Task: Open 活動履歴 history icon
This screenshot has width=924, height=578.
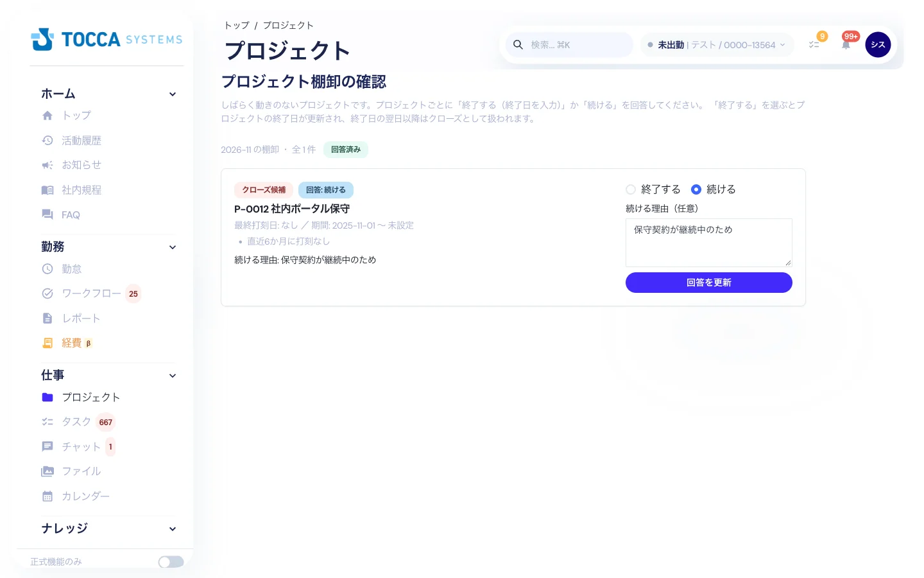Action: 47,141
